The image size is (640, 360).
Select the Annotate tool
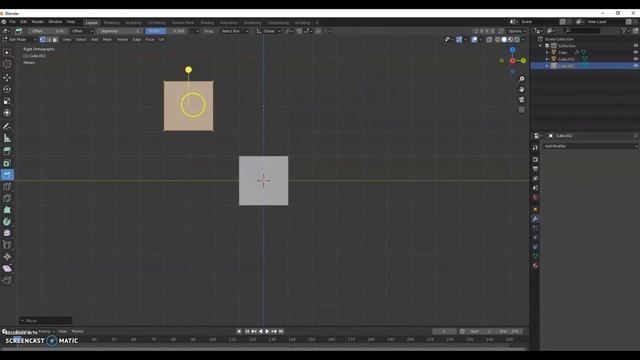(7, 127)
